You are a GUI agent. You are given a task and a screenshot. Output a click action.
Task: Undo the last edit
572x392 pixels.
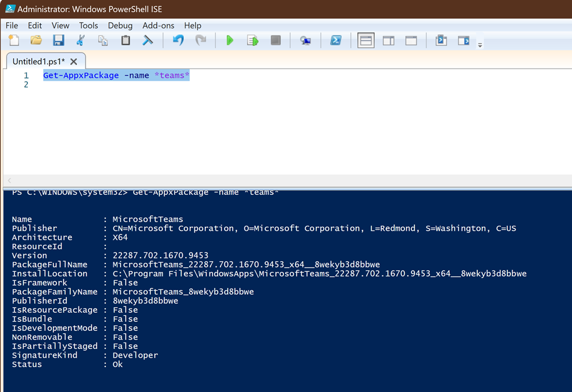[178, 40]
